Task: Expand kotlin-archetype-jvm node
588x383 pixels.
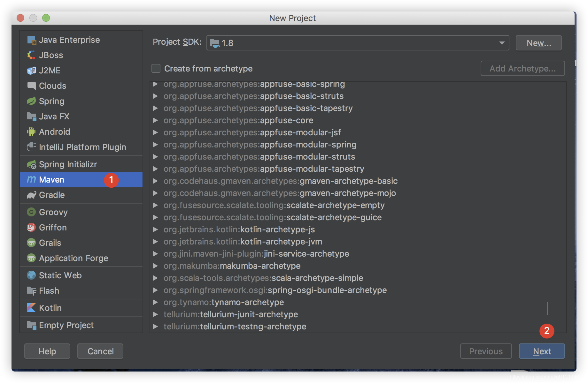Action: point(155,242)
